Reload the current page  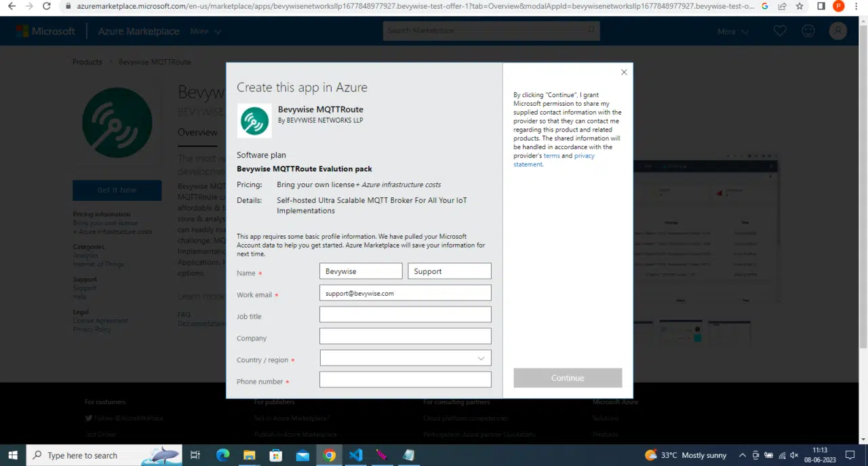click(x=46, y=6)
